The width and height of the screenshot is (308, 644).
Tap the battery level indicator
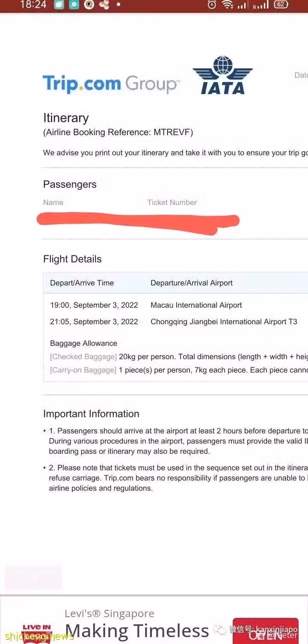pos(281,5)
